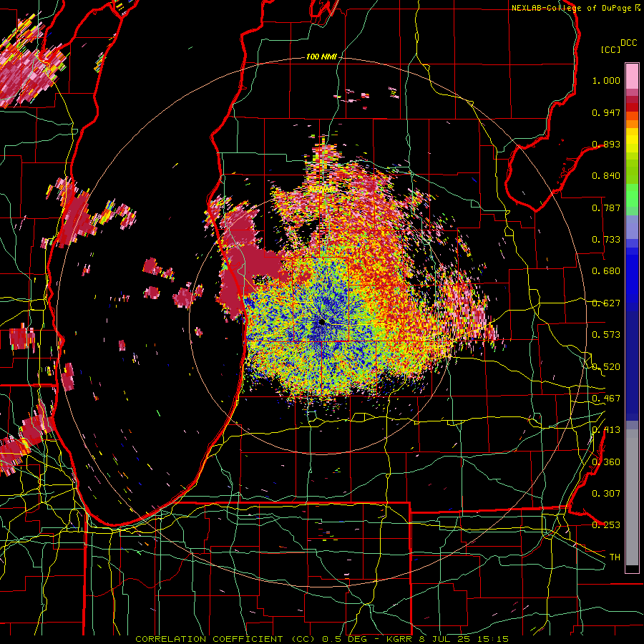The image size is (644, 644).
Task: Click the 0.733 value on the color scale
Action: (606, 240)
